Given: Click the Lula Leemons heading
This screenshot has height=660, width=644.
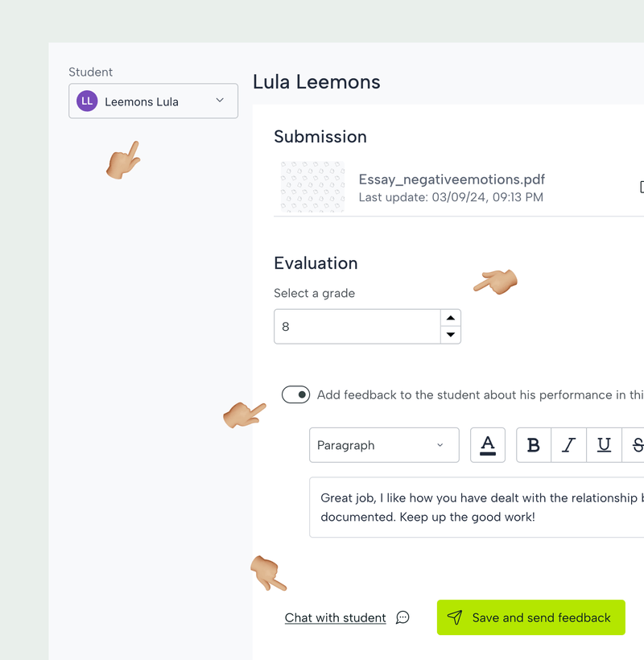Looking at the screenshot, I should pyautogui.click(x=316, y=82).
